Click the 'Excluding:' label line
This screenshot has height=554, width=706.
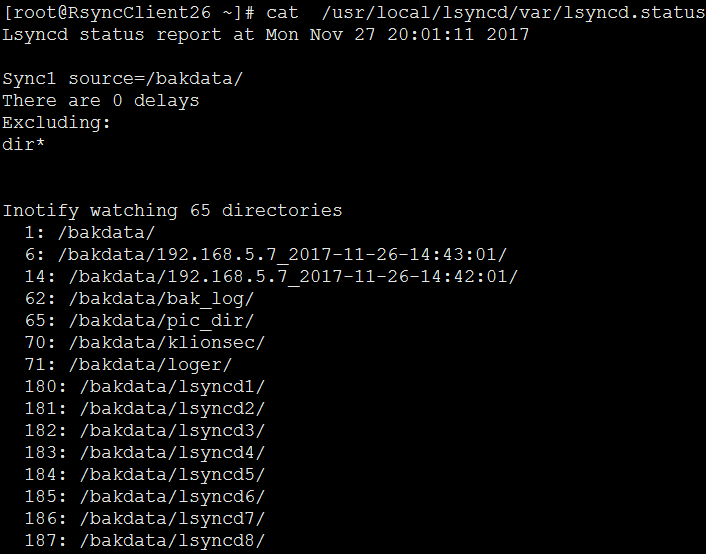pos(56,123)
